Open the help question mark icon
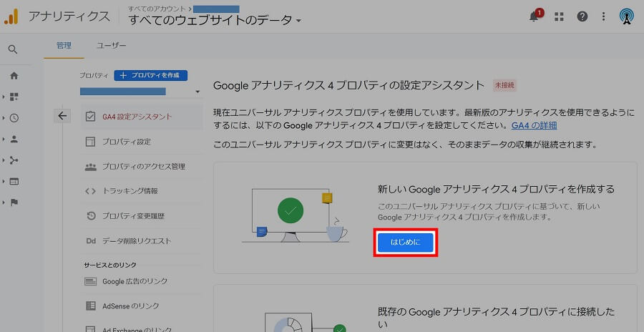Screen dimensions: 644x332 point(582,16)
